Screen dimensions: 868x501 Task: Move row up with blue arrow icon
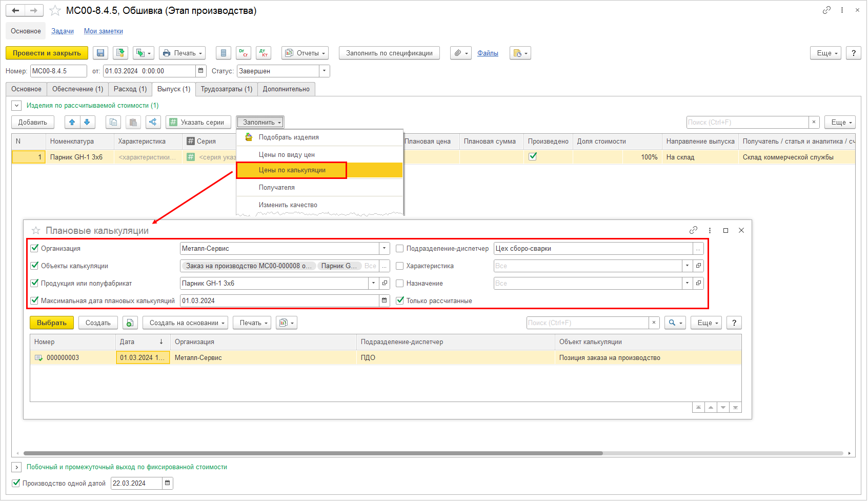(72, 122)
